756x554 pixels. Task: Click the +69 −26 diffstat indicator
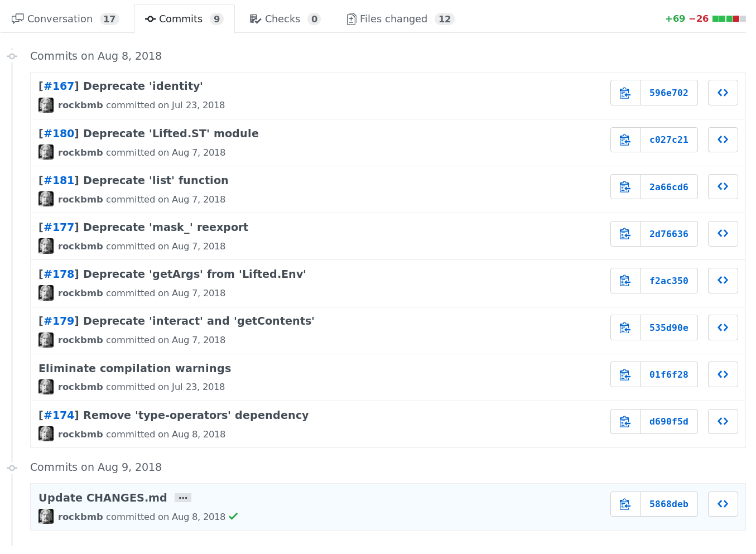(705, 19)
